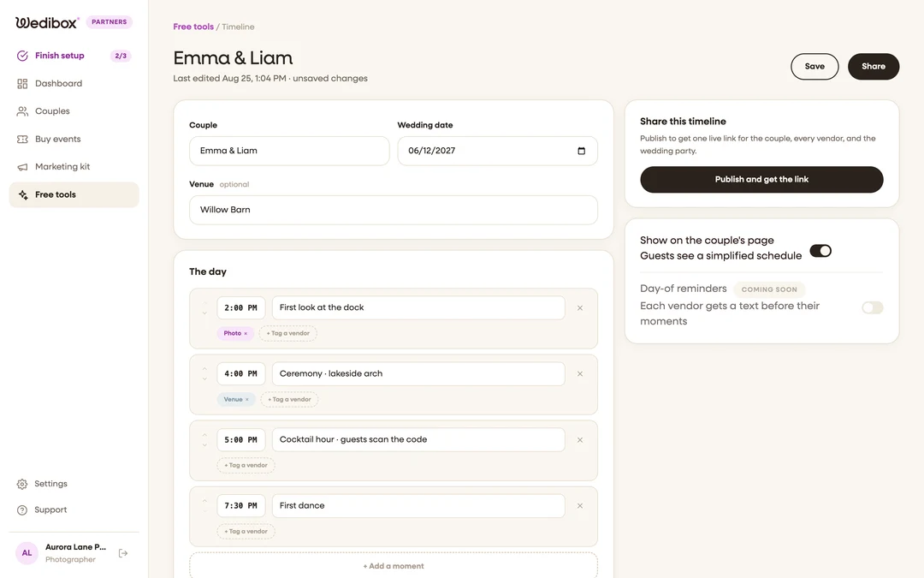Tag a vendor on First look moment
This screenshot has height=578, width=924.
point(288,333)
